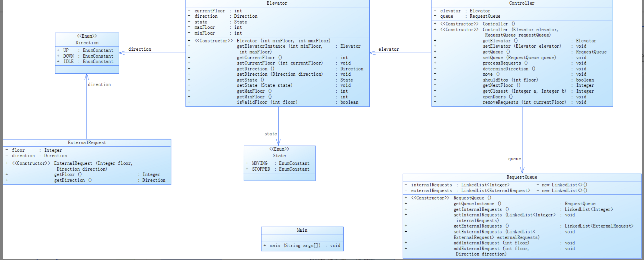644x260 pixels.
Task: Select the Main class title
Action: point(302,230)
